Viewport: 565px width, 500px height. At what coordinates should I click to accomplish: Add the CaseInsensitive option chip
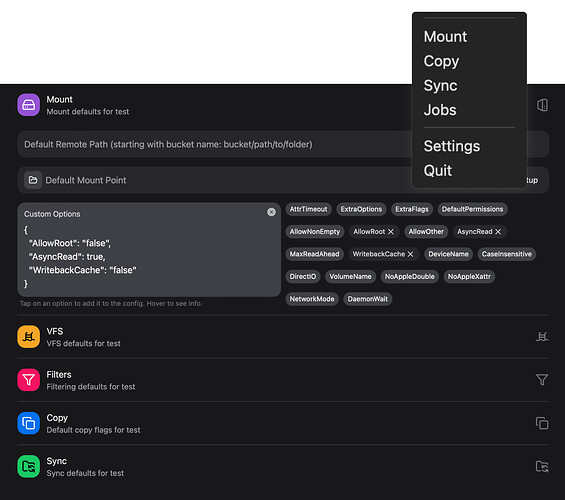[507, 254]
